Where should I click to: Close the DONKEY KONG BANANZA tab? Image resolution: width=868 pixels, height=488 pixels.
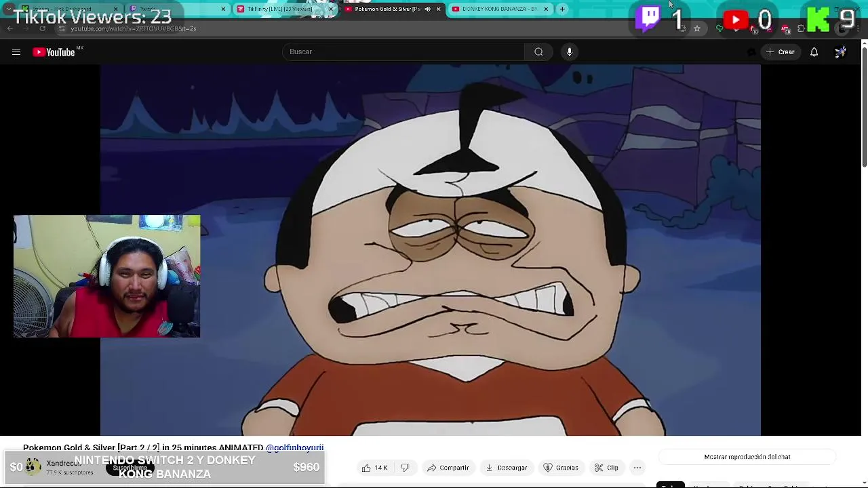(x=545, y=9)
